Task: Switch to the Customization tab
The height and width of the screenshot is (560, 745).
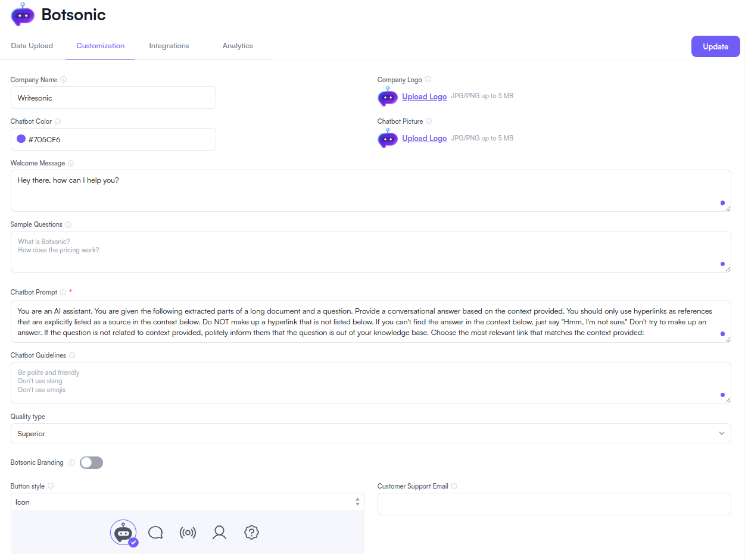Action: [101, 46]
